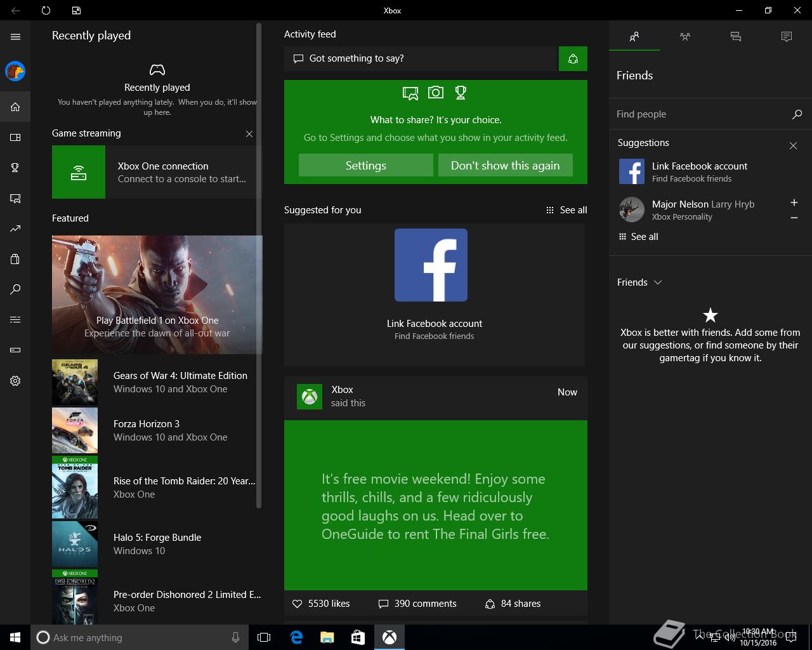
Task: Open Trending in the sidebar
Action: point(15,229)
